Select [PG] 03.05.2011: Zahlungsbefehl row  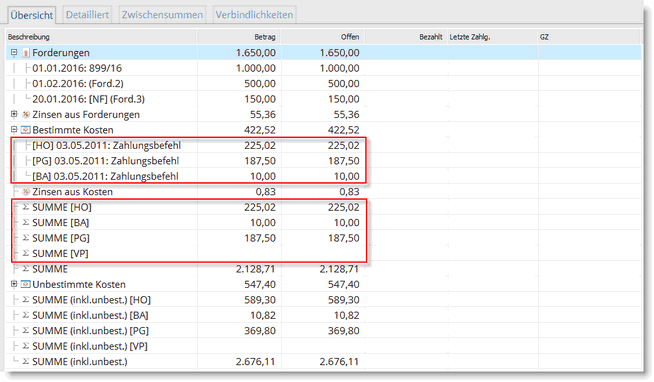(x=324, y=161)
